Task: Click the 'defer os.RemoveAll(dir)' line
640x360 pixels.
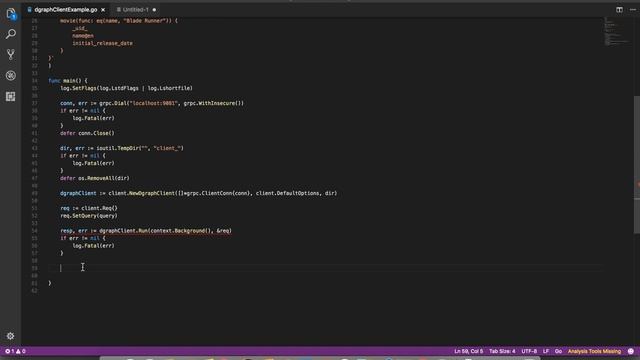Action: tap(95, 178)
